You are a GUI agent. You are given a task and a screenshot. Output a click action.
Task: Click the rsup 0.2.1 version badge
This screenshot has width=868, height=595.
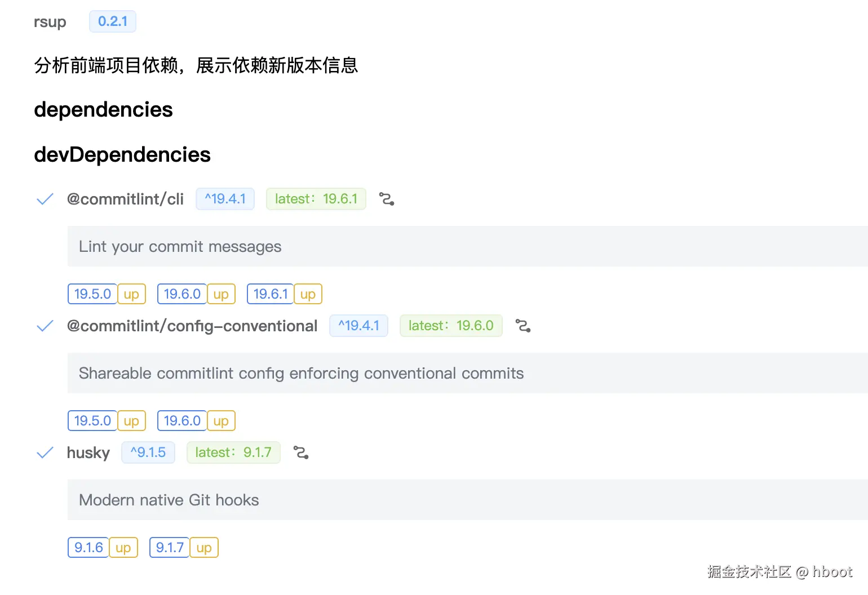click(x=113, y=21)
